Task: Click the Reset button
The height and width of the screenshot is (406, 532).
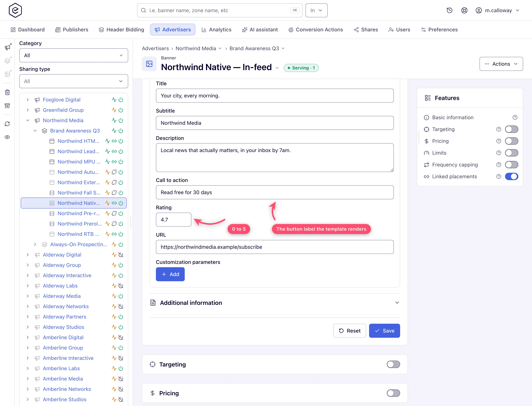Action: (x=349, y=331)
